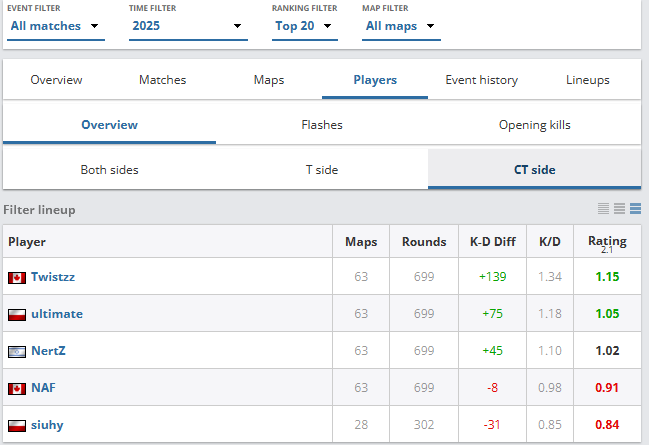The width and height of the screenshot is (649, 445).
Task: Select the CT side tab
Action: [535, 170]
